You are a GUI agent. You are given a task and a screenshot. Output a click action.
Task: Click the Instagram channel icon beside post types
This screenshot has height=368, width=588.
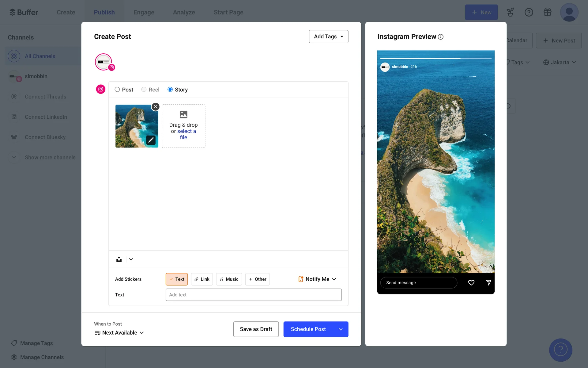pos(101,89)
